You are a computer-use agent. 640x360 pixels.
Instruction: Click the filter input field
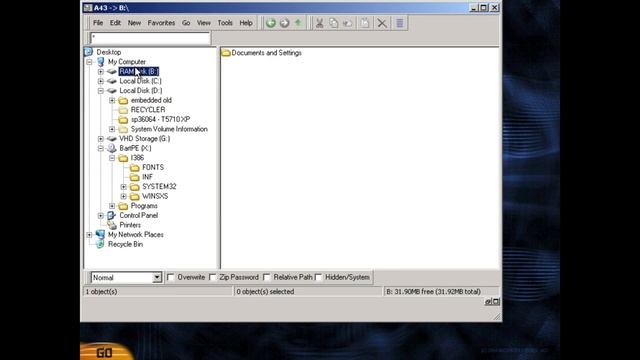click(150, 38)
